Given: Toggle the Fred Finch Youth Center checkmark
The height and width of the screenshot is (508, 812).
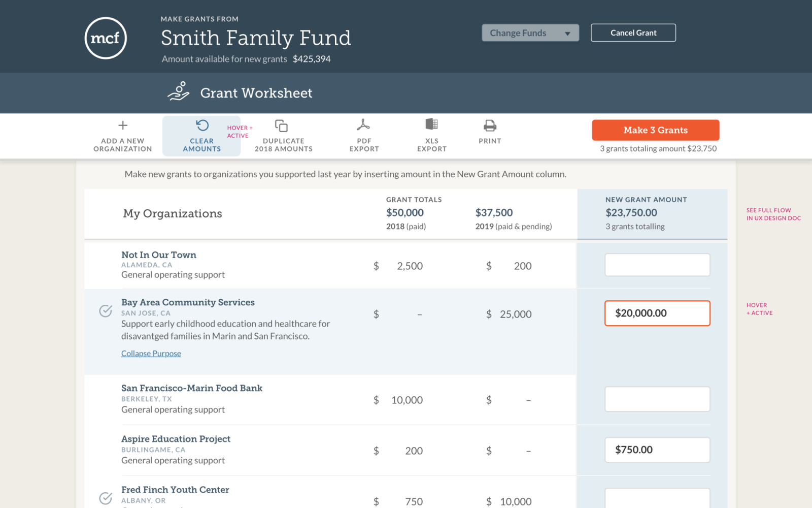Looking at the screenshot, I should point(106,498).
